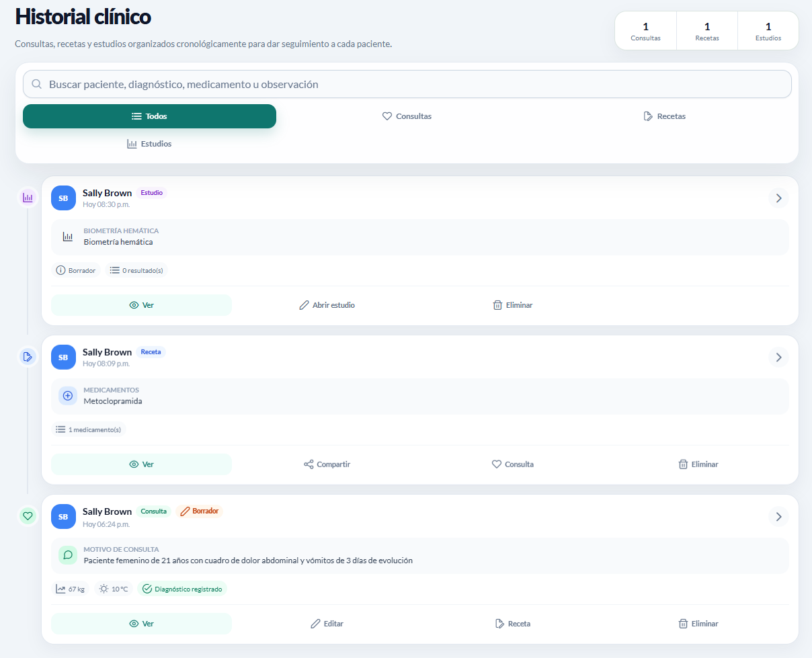Screen dimensions: 812x658
Task: Click SB avatar on the Consulta card
Action: (x=63, y=517)
